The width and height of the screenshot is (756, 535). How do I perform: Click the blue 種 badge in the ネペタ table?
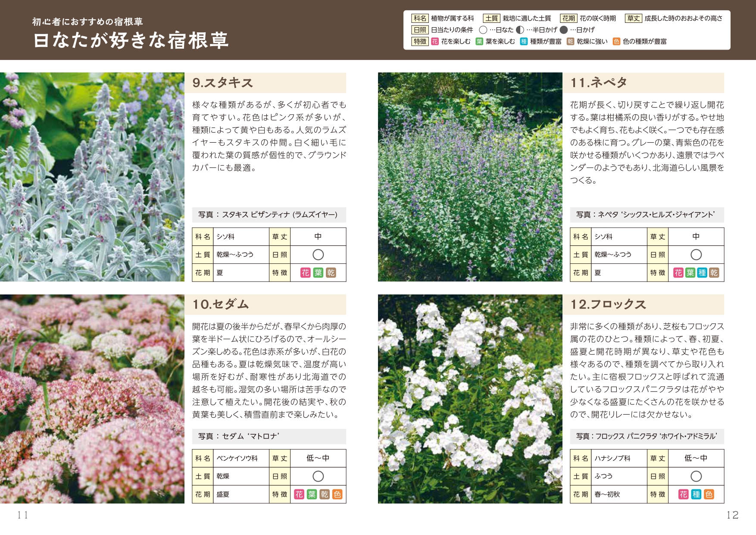(x=702, y=272)
